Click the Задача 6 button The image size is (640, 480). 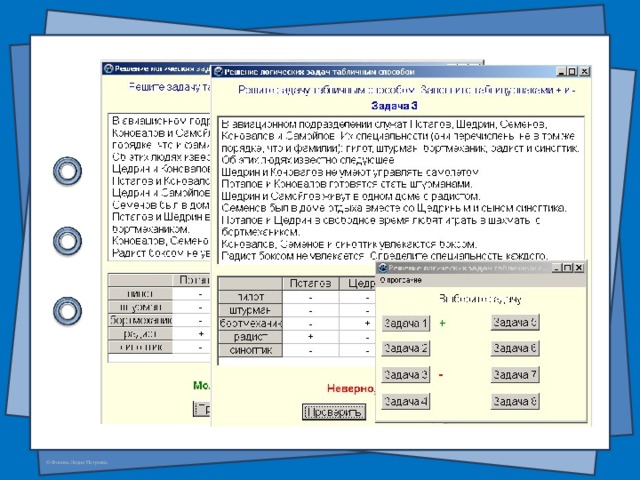click(515, 348)
